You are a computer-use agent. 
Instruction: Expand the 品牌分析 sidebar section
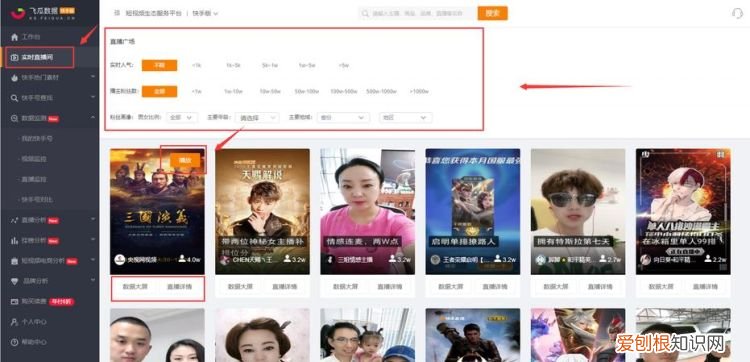(93, 281)
